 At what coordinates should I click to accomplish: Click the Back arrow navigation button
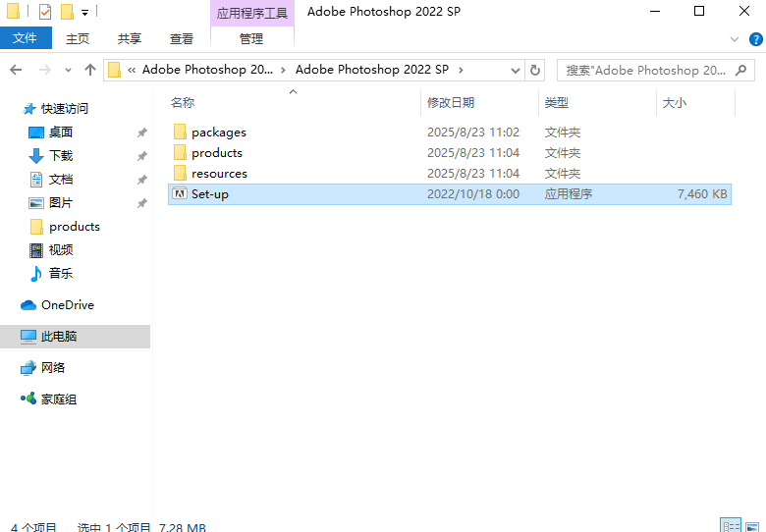16,70
